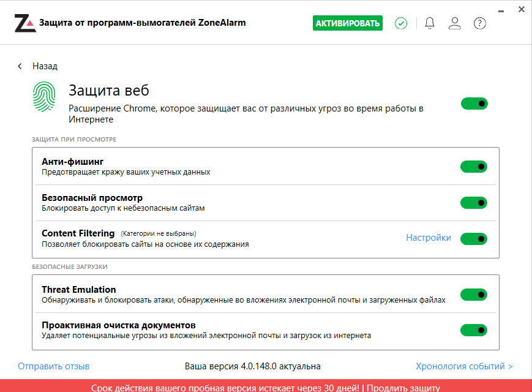Toggle Content Filtering switch
The width and height of the screenshot is (532, 392).
point(474,239)
